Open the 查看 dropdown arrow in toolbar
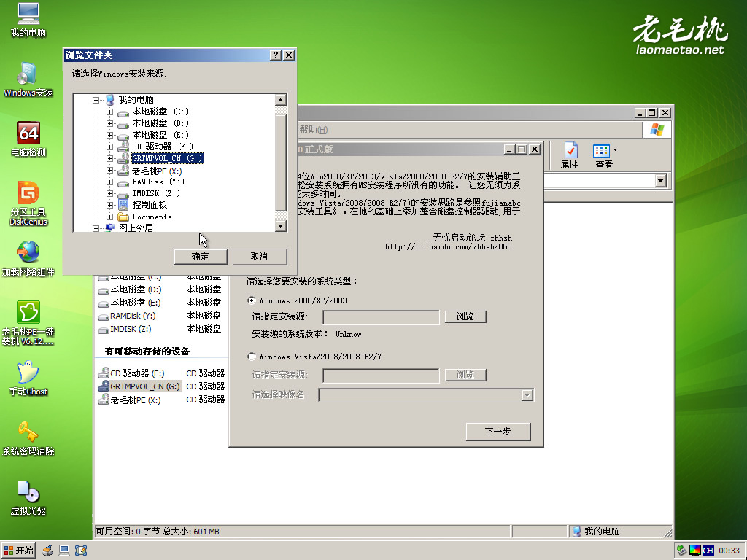 615,150
